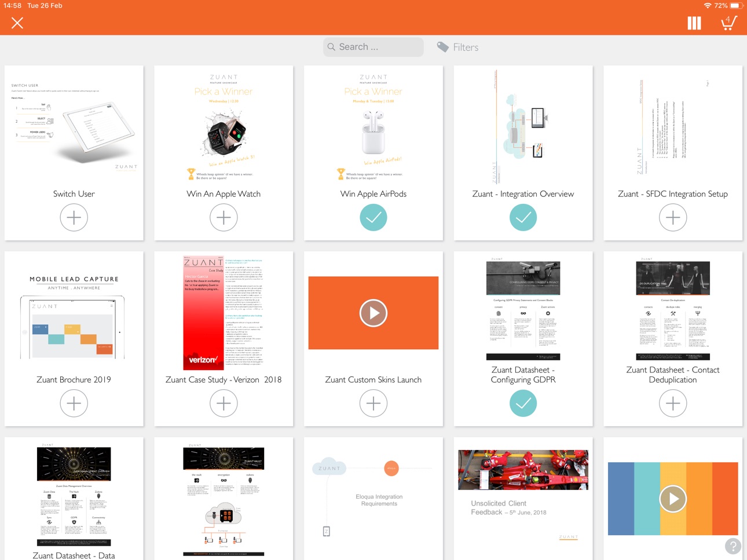Image resolution: width=747 pixels, height=560 pixels.
Task: Play the Zuant Custom Skins Launch video
Action: point(373,313)
